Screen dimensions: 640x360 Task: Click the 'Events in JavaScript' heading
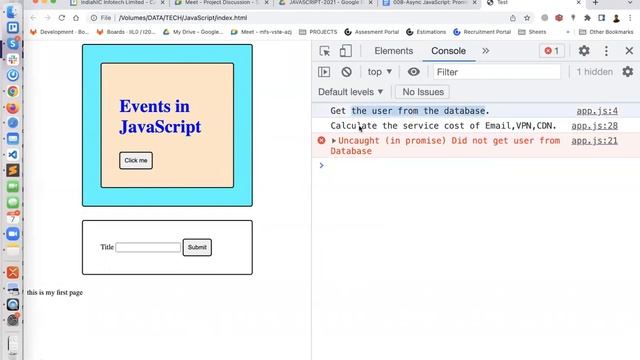[x=160, y=117]
